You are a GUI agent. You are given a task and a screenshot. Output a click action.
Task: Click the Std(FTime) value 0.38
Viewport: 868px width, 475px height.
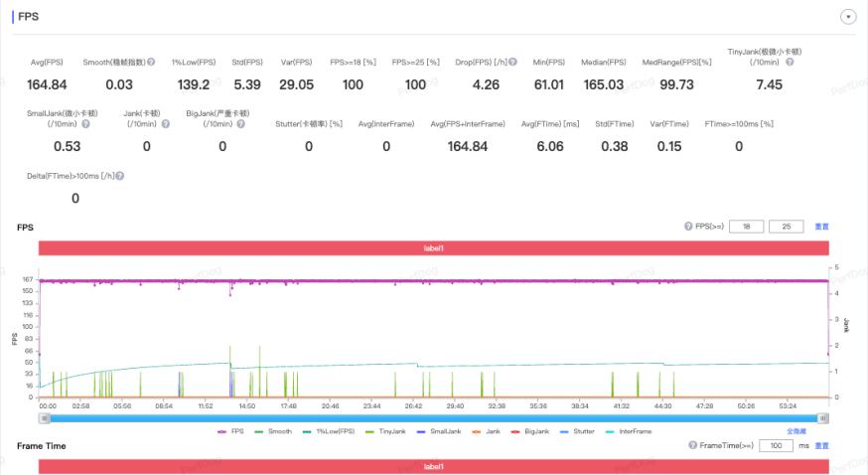point(615,147)
